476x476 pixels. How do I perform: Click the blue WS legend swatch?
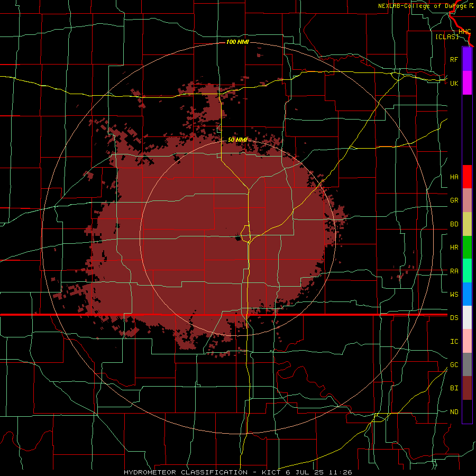point(467,294)
